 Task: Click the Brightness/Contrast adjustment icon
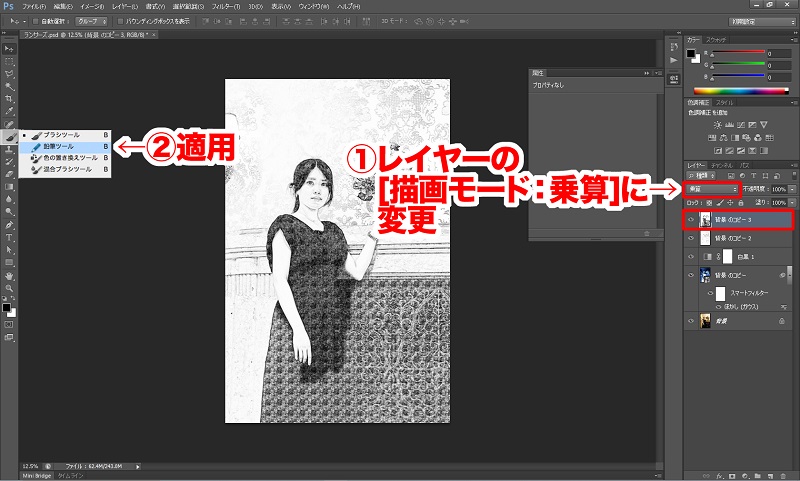pyautogui.click(x=718, y=124)
